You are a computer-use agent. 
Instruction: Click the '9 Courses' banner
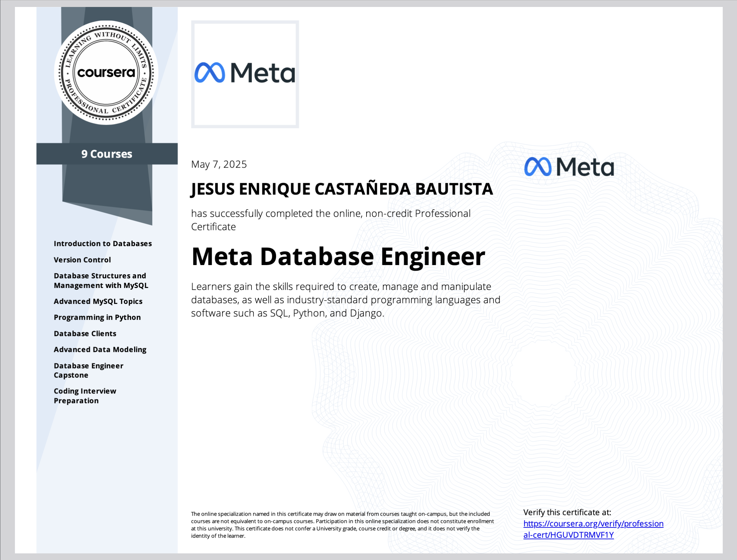coord(107,154)
